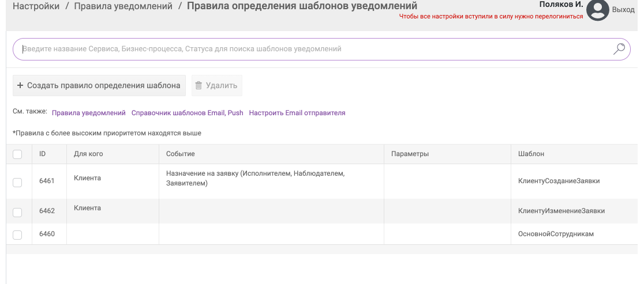The image size is (644, 284).
Task: Toggle the select-all checkbox in table header
Action: click(17, 154)
